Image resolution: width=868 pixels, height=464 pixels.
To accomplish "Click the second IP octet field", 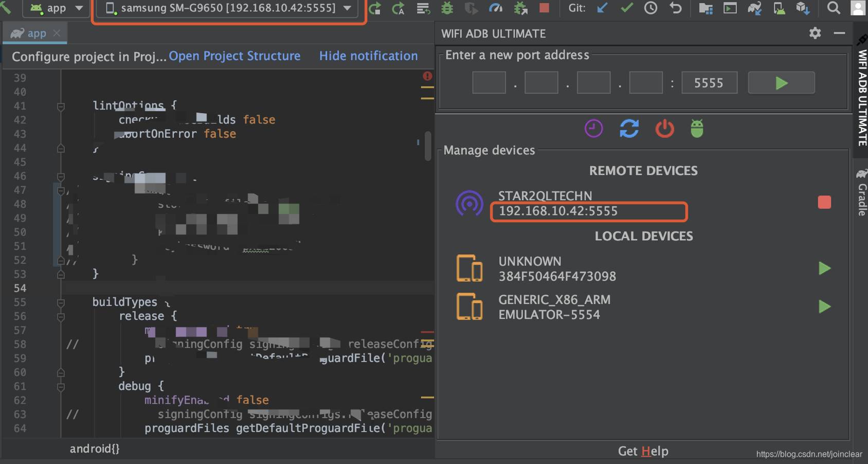I will pyautogui.click(x=541, y=83).
